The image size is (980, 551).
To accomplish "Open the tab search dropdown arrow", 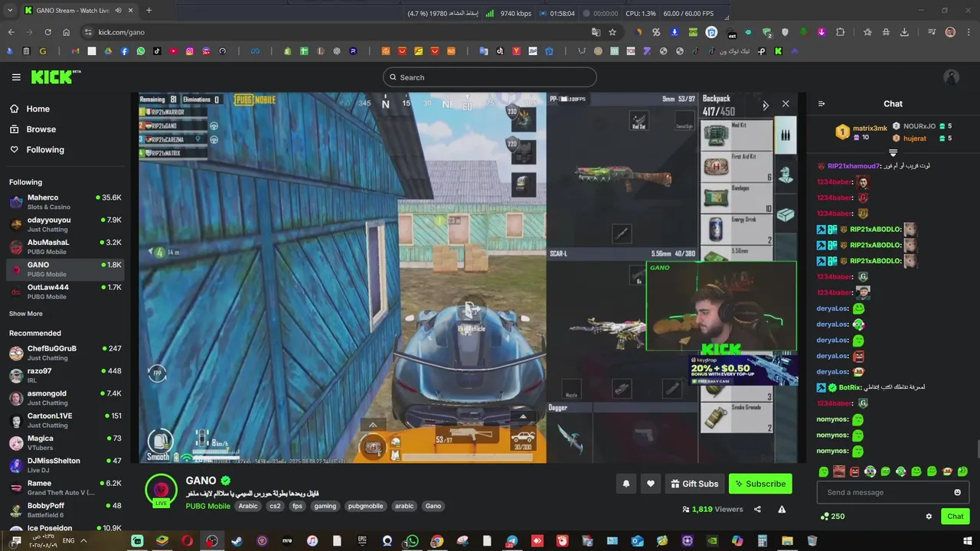I will click(x=10, y=11).
